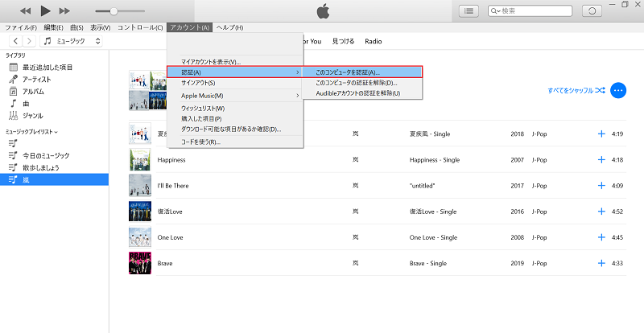This screenshot has width=644, height=333.
Task: Select Audibleアカウントの認証を解除(U) item
Action: click(x=363, y=93)
